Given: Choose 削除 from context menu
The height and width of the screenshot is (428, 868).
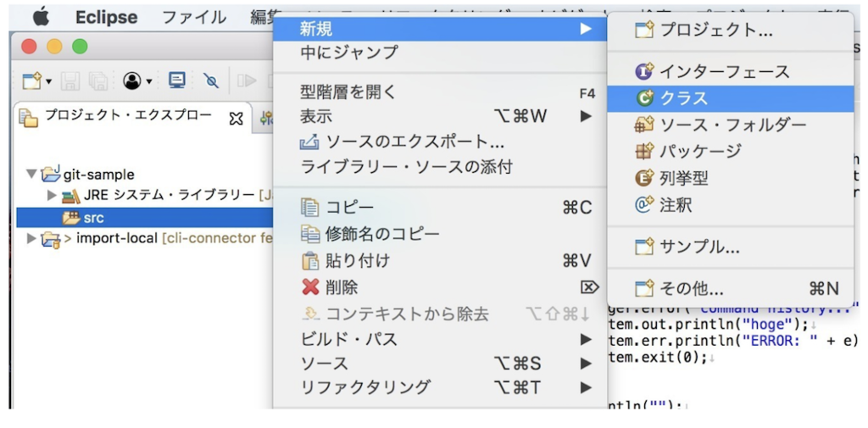Looking at the screenshot, I should point(440,287).
